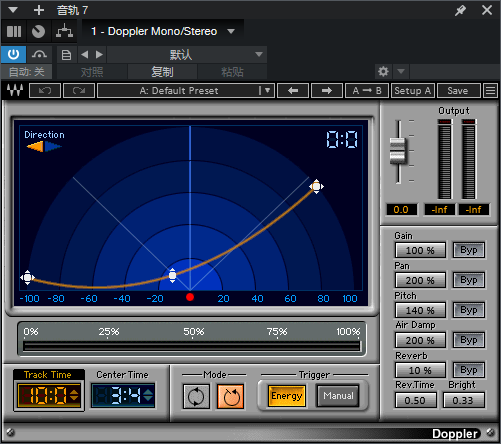Select the orange left Direction arrow
Screen dimensions: 501x444
click(x=35, y=146)
